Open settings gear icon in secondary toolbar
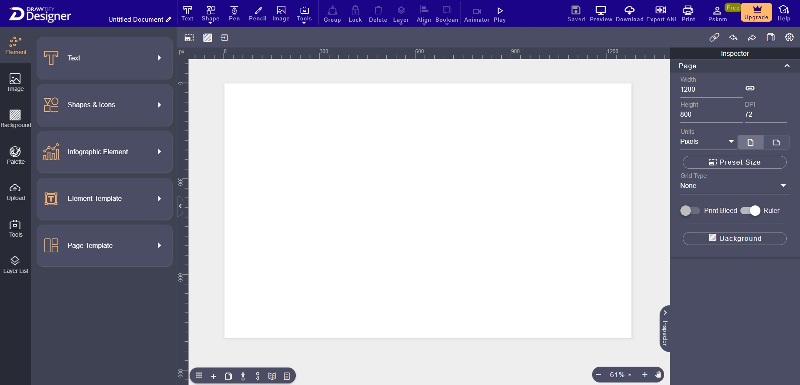The image size is (800, 385). tap(789, 37)
